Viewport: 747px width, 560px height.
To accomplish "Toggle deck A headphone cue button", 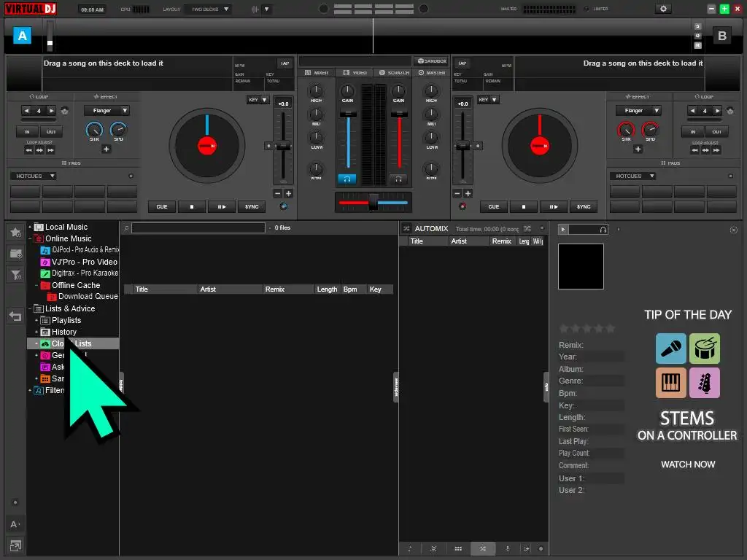I will tap(347, 179).
